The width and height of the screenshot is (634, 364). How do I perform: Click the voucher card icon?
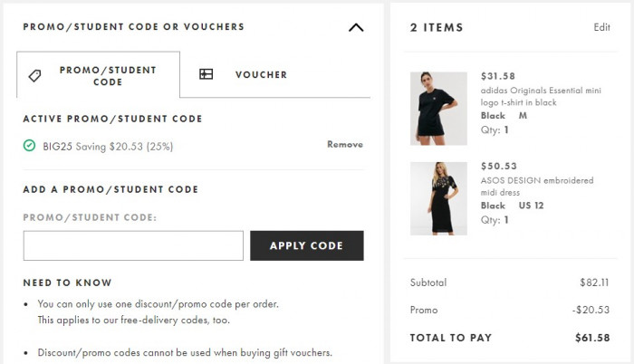(x=207, y=74)
